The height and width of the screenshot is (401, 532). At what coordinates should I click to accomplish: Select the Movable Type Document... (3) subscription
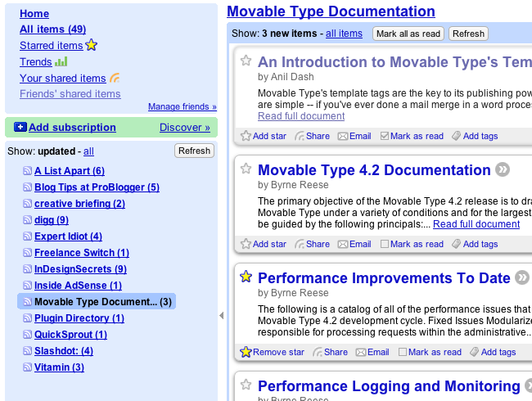coord(97,301)
